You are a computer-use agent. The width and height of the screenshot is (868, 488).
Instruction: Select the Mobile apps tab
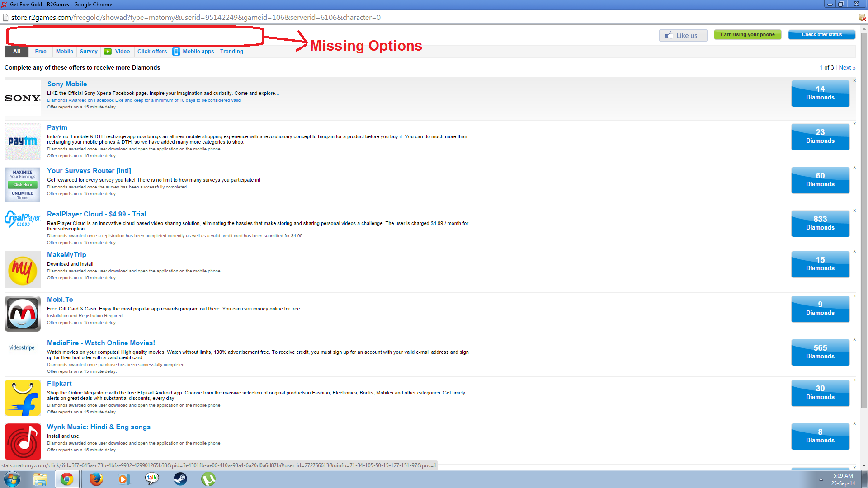pos(198,52)
